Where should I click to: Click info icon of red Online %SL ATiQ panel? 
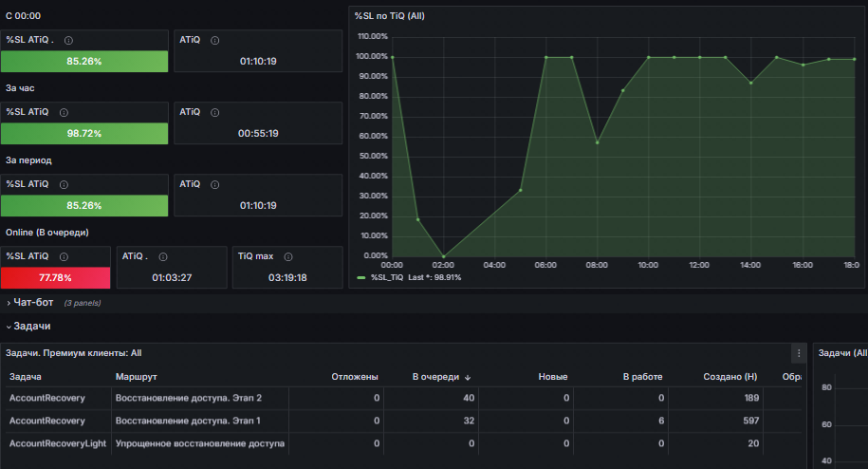[x=64, y=256]
